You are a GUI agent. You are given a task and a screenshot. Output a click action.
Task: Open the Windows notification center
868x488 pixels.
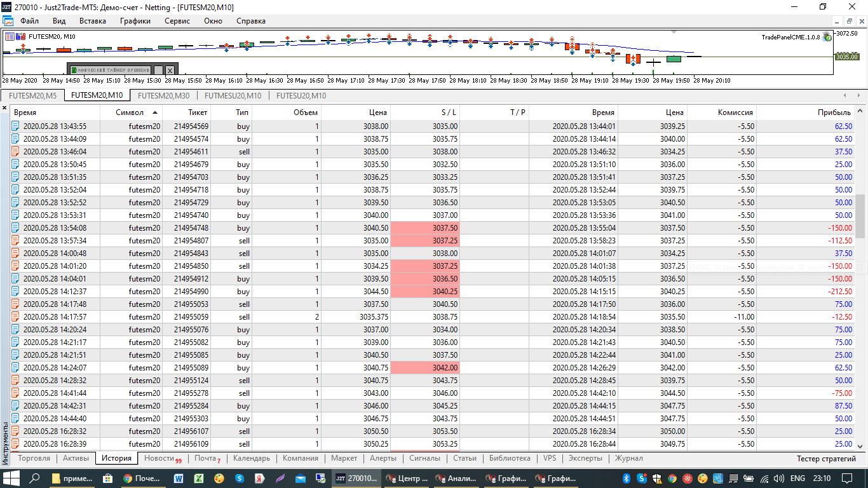(x=847, y=478)
